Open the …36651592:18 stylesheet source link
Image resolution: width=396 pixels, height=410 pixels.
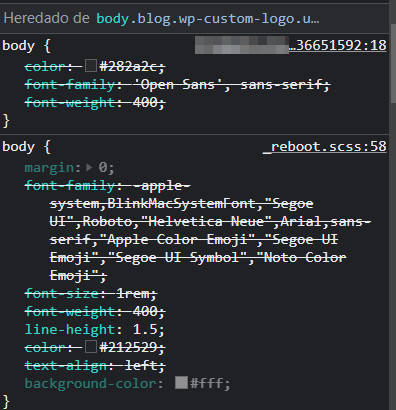[337, 45]
